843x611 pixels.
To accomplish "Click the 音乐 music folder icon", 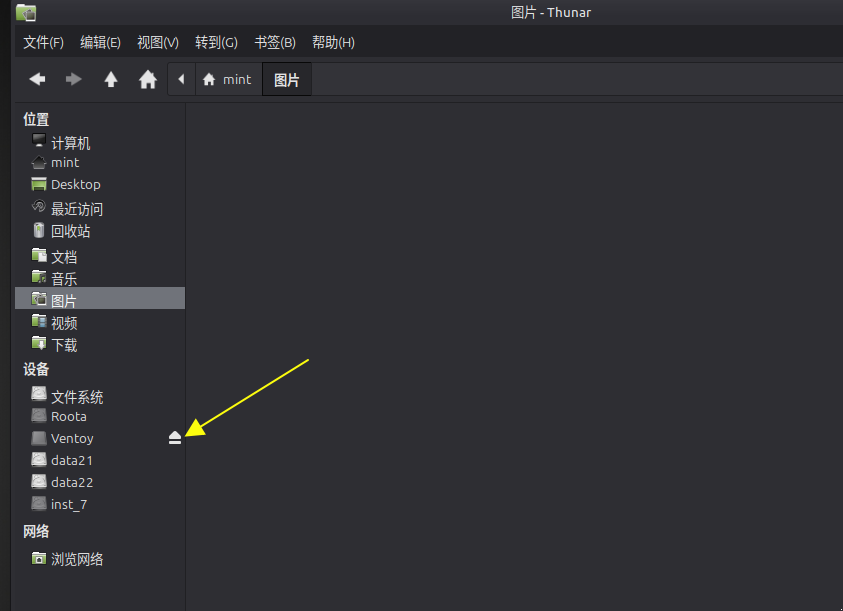I will tap(39, 277).
